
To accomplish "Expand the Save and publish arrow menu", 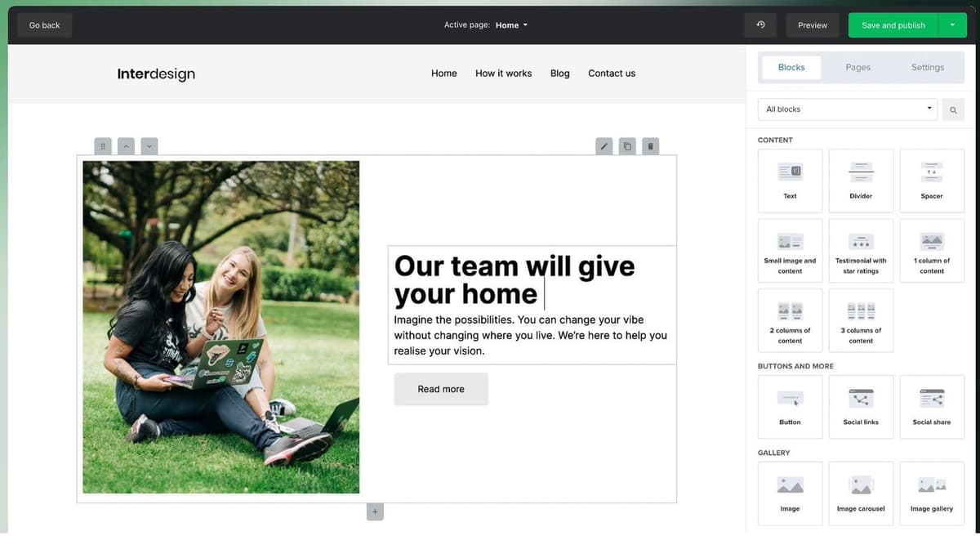I will (x=952, y=25).
